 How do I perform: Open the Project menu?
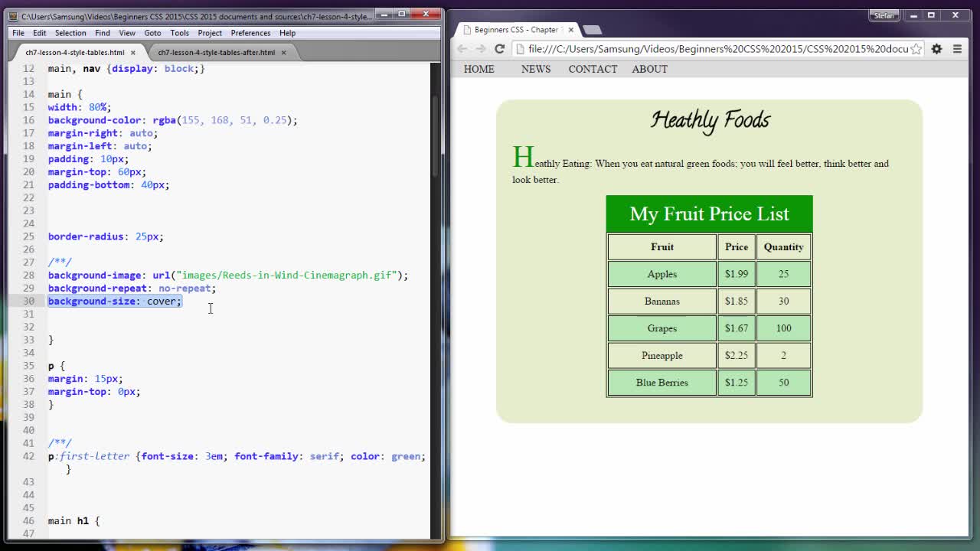[x=210, y=33]
